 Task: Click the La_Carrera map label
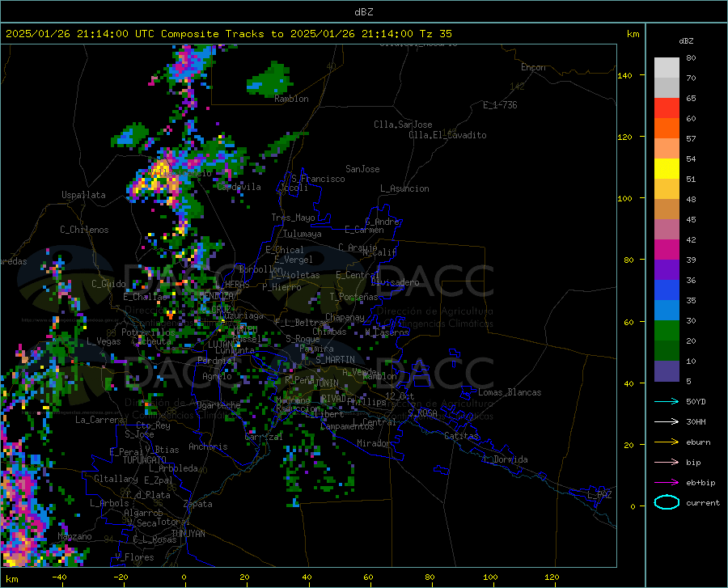(99, 420)
